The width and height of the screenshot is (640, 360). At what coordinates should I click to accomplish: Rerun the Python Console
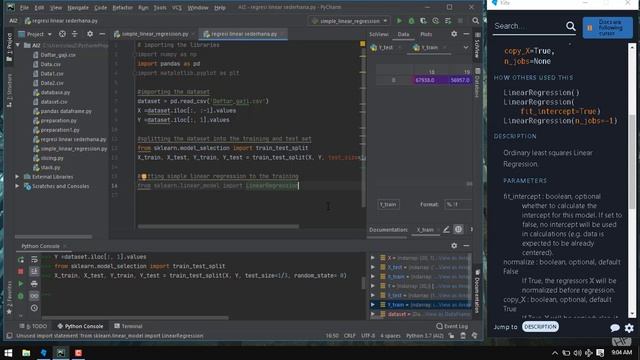coord(21,260)
